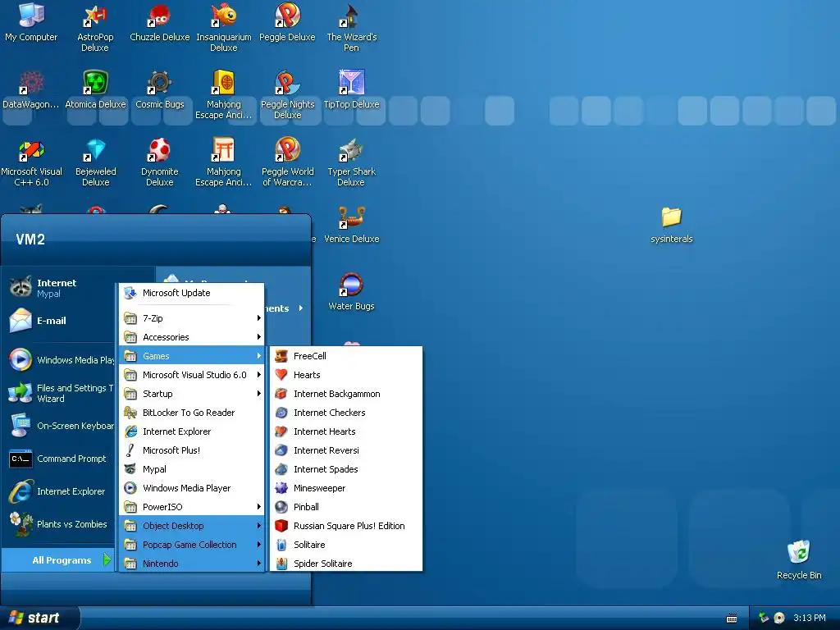Expand the Games folder submenu
Image resolution: width=840 pixels, height=630 pixels.
click(192, 356)
